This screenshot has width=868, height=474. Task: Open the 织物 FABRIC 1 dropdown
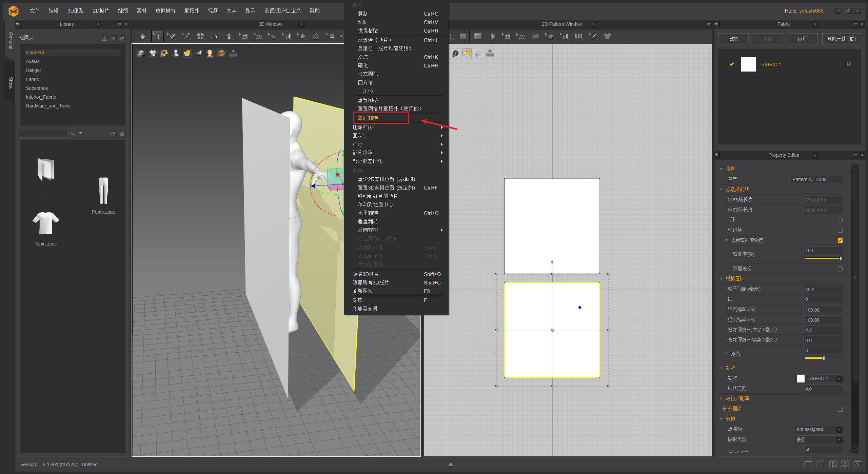coord(839,378)
